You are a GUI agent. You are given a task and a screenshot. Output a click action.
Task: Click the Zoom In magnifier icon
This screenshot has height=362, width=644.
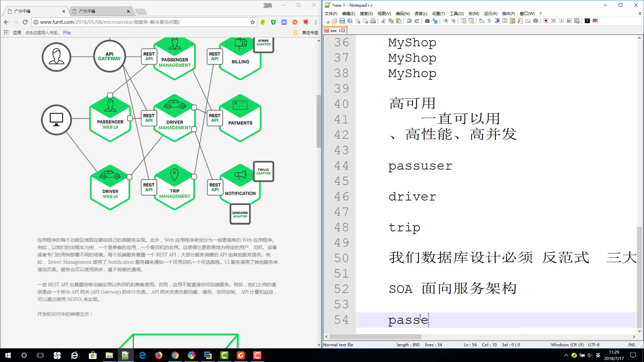coord(445,21)
